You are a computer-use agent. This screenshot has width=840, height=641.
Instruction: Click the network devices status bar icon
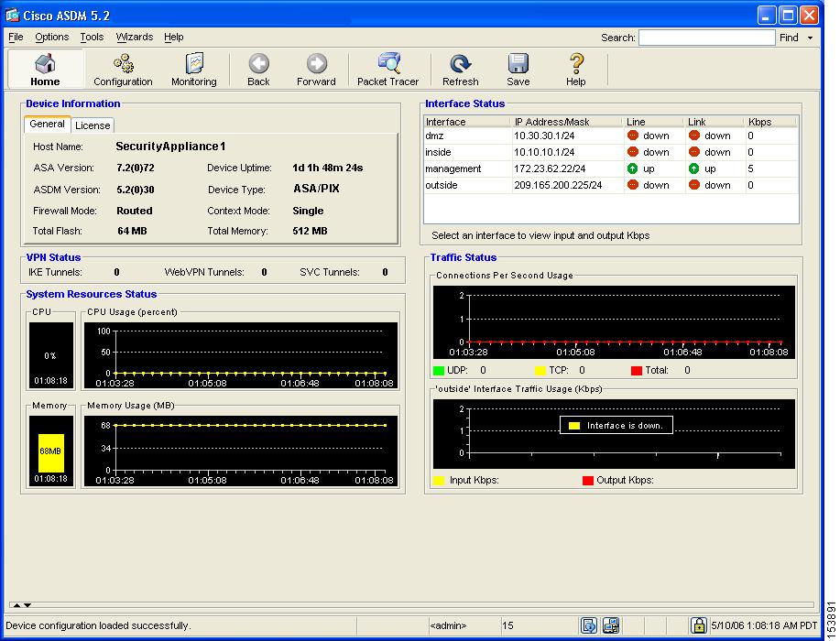click(x=611, y=625)
